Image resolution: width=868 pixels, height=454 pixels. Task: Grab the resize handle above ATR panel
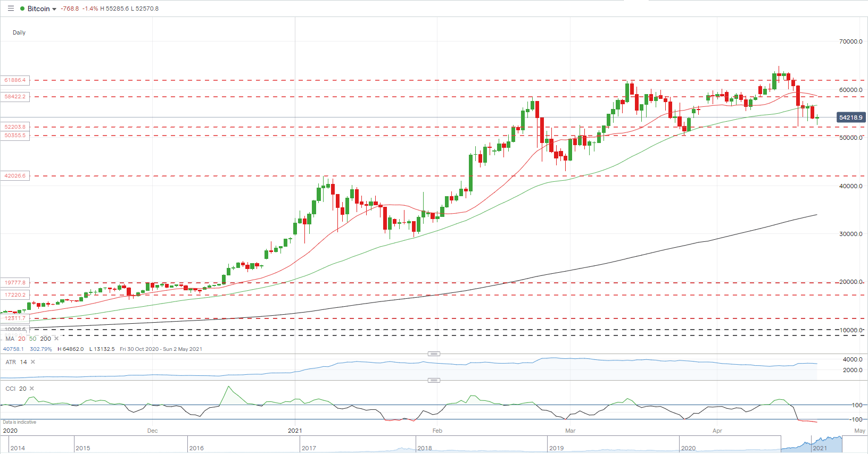(434, 354)
